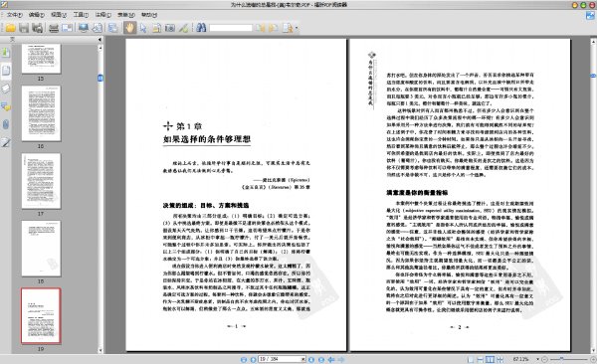Select the page 16 thumbnail
Screen dimensions: 597x364
41,113
